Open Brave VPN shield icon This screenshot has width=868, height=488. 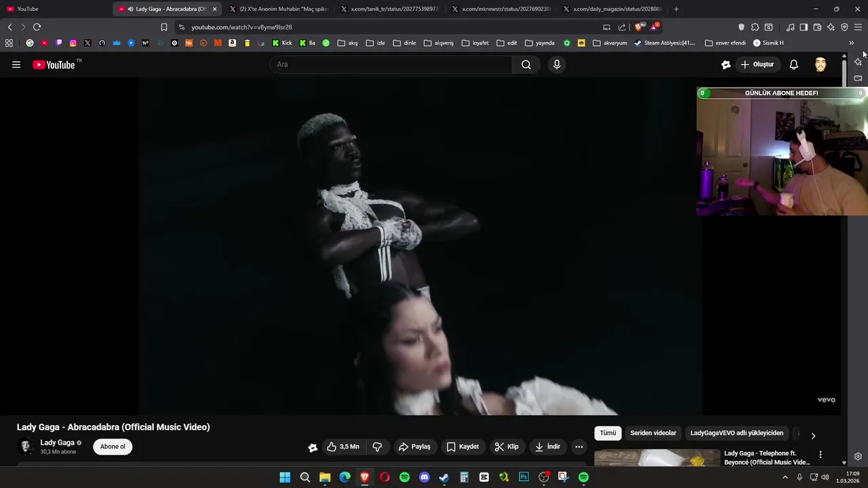[844, 27]
